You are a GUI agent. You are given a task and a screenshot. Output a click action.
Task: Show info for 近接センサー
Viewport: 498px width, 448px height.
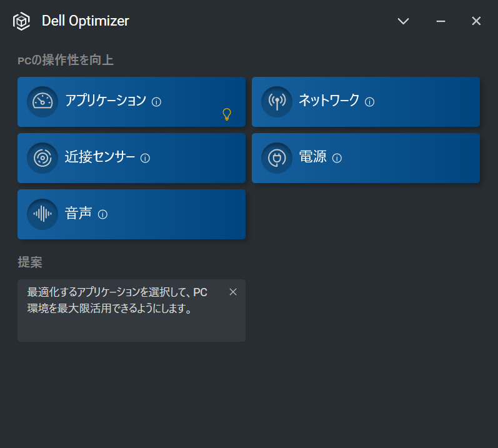tap(146, 159)
